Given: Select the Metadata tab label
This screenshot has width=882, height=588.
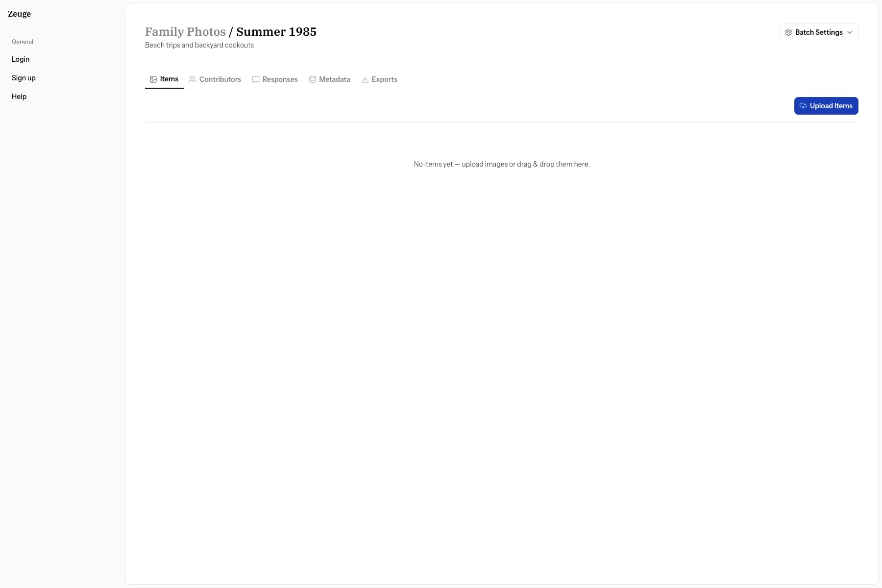Looking at the screenshot, I should click(334, 79).
